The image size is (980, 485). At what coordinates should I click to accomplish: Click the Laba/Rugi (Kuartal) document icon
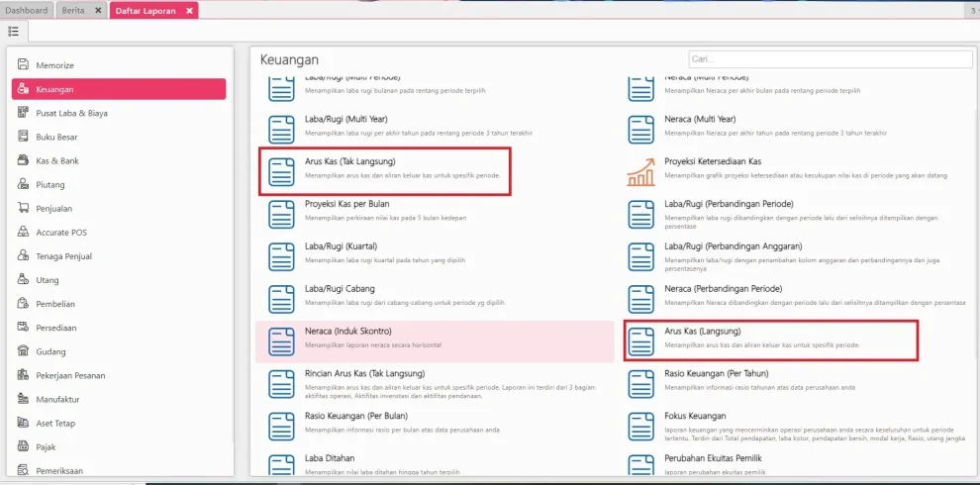click(x=282, y=256)
